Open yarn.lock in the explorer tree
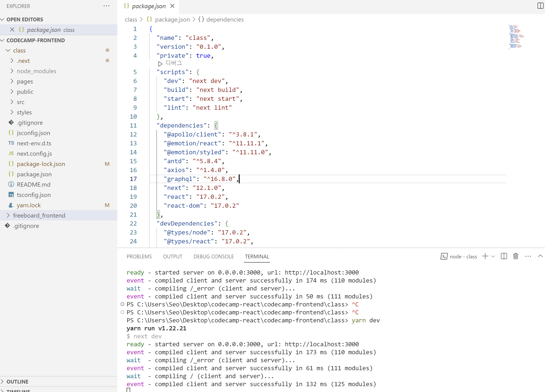Viewport: 545px width, 392px height. [x=29, y=205]
